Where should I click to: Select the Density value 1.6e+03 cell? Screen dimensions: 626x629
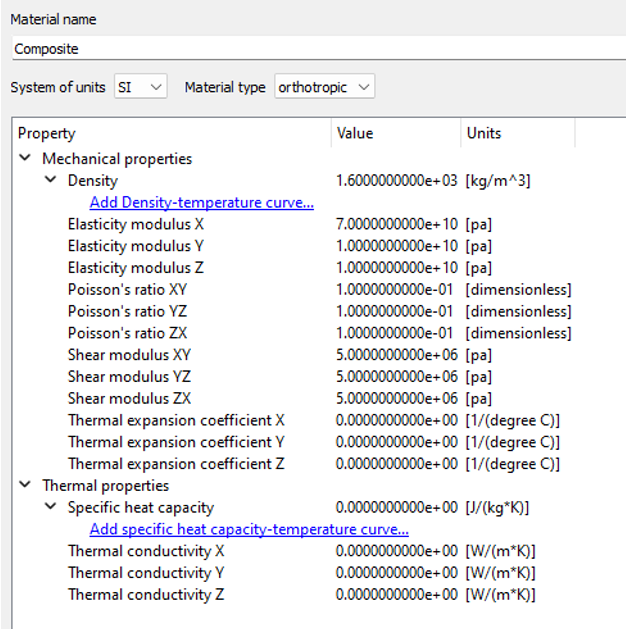point(397,181)
